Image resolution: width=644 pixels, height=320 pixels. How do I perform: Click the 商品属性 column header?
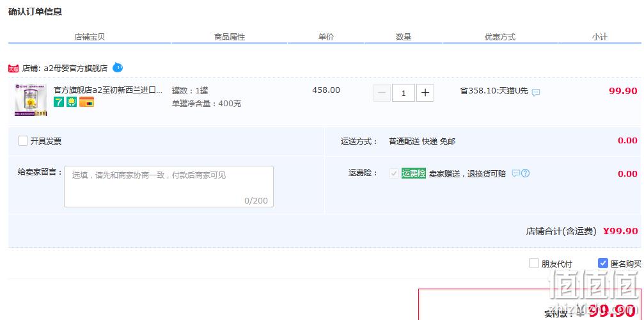coord(229,37)
